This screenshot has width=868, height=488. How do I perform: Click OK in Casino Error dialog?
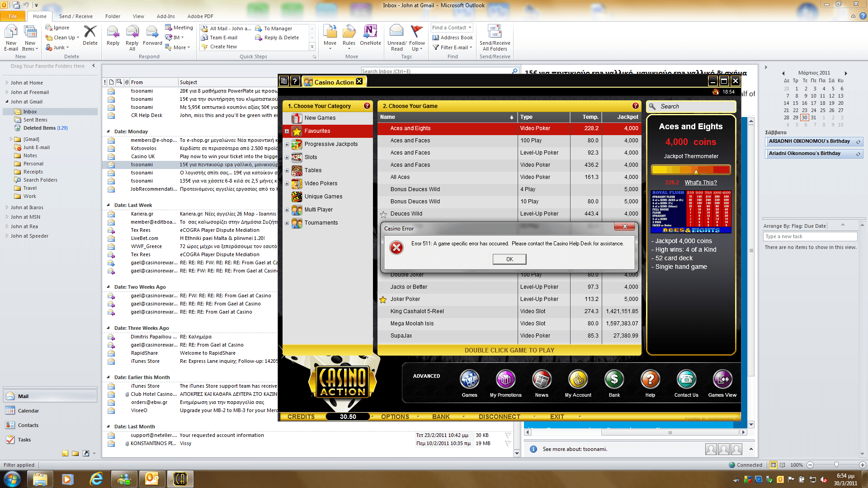pyautogui.click(x=509, y=259)
